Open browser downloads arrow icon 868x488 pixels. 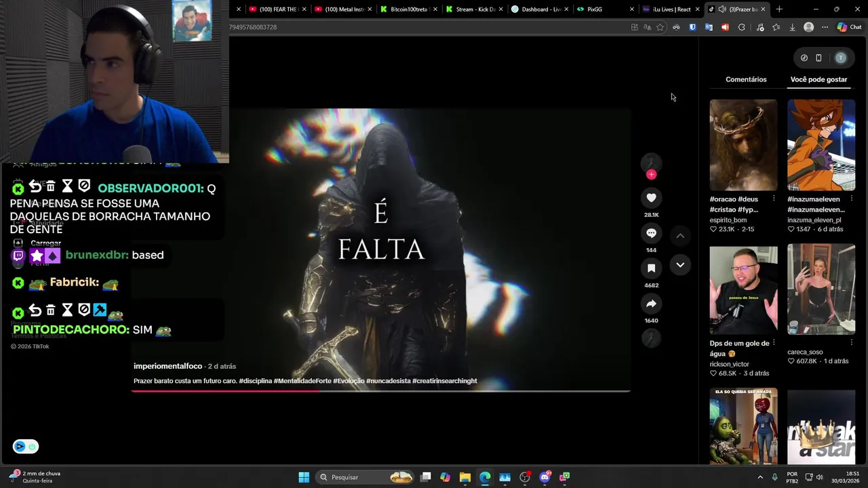(x=792, y=27)
